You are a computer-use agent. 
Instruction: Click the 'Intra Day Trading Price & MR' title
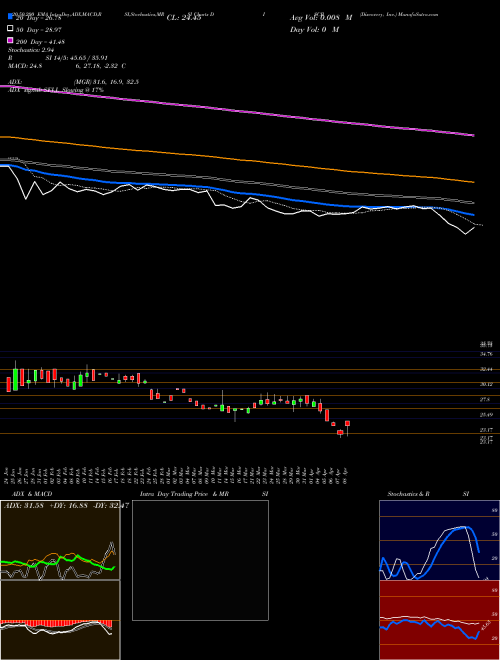tap(184, 494)
